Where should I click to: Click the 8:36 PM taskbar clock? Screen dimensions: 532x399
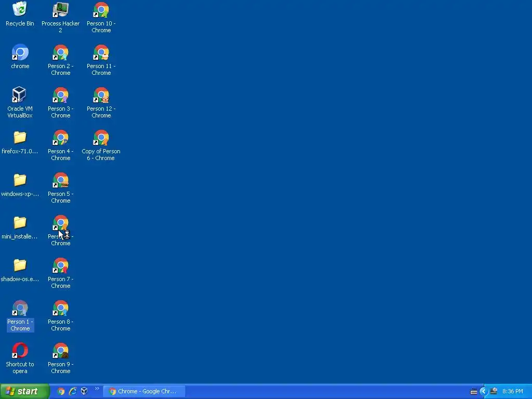513,391
